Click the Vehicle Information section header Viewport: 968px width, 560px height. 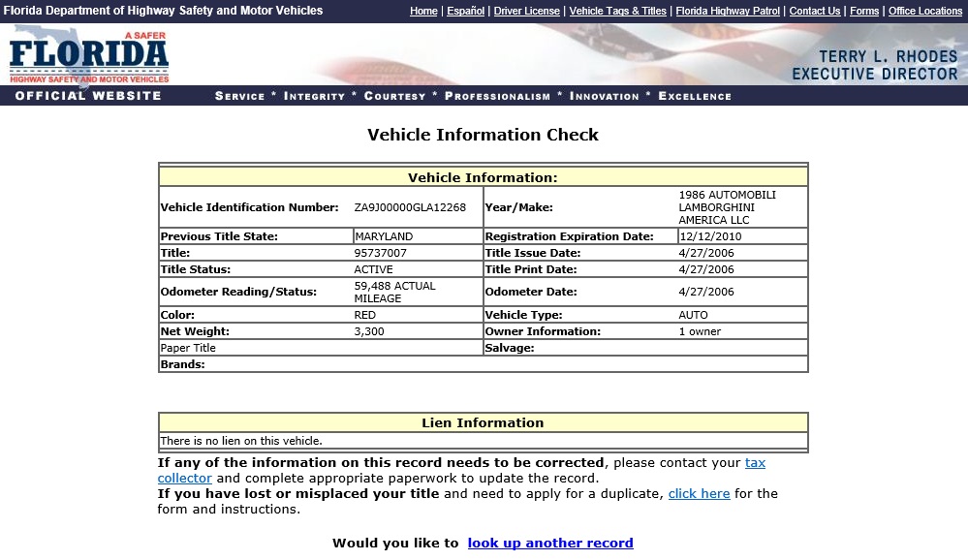tap(483, 178)
